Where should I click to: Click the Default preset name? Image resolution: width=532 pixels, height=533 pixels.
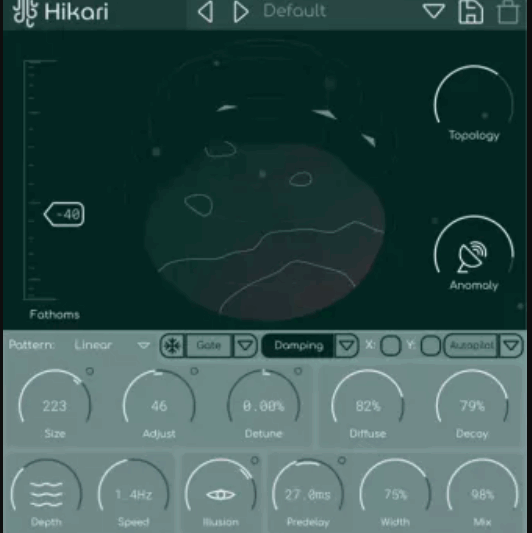[x=295, y=11]
